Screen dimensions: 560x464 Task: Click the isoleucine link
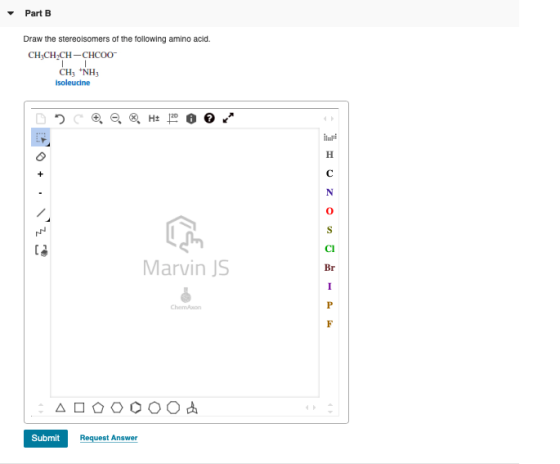pos(72,83)
